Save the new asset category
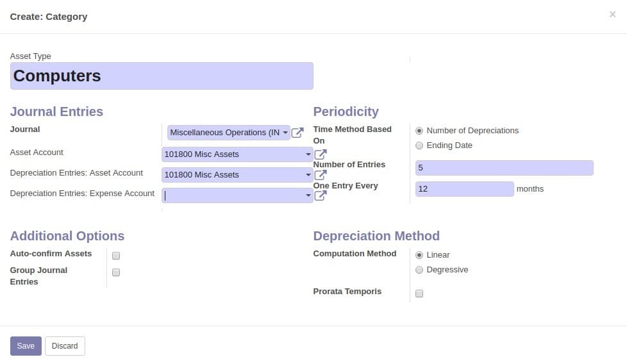Screen dimensions: 627x364 pos(26,346)
